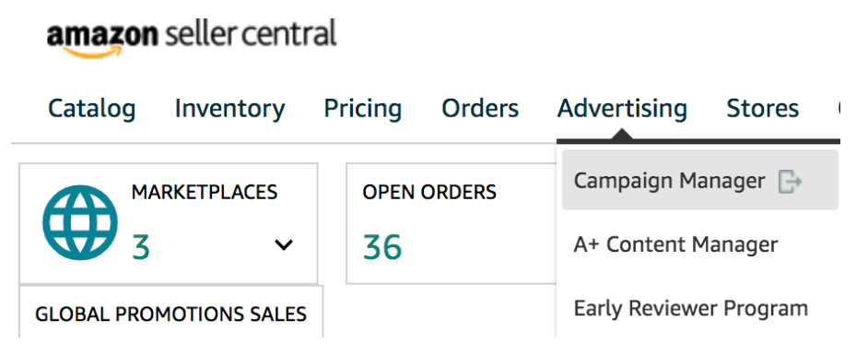This screenshot has height=356, width=868.
Task: Open the Global Promotions Sales card
Action: pos(170,314)
